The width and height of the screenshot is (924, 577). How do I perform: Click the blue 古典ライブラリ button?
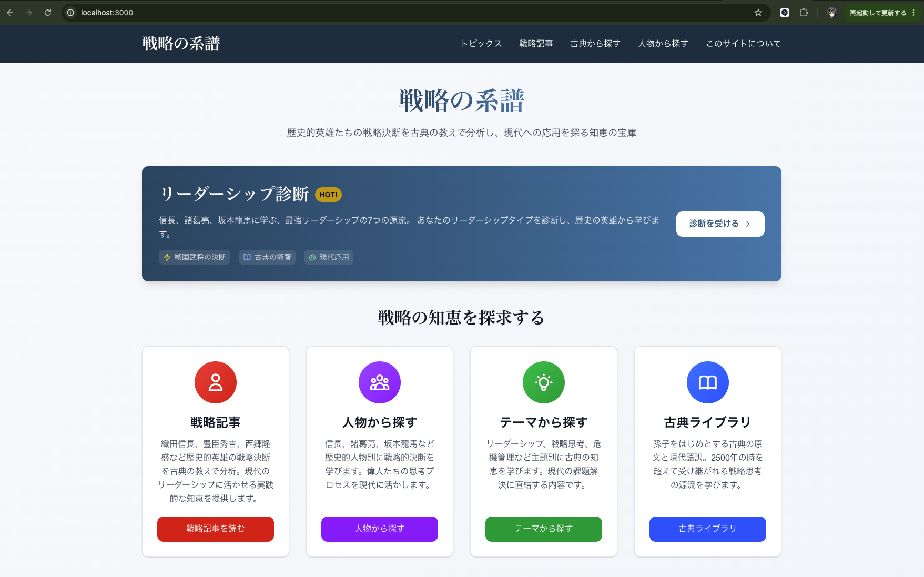tap(708, 529)
